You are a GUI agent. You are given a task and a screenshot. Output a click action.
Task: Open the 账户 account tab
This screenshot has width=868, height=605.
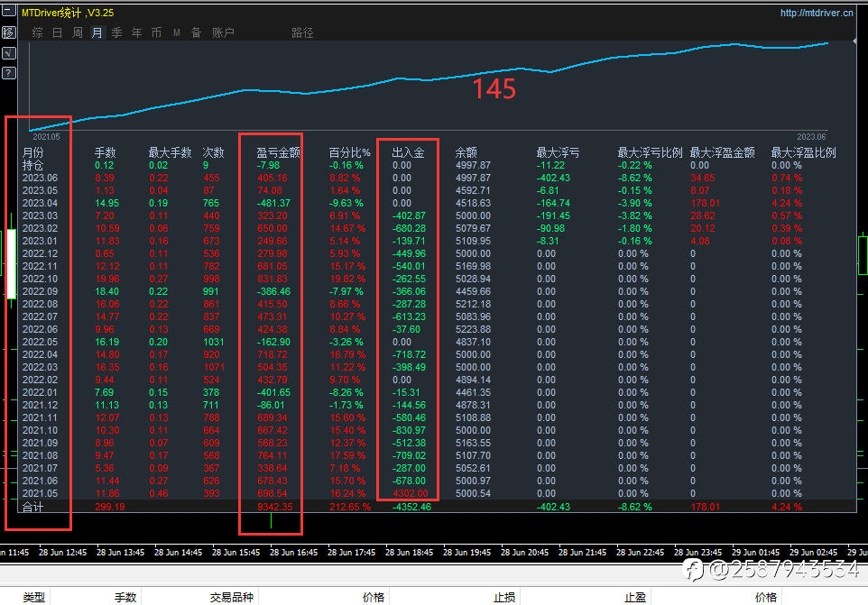click(x=223, y=32)
